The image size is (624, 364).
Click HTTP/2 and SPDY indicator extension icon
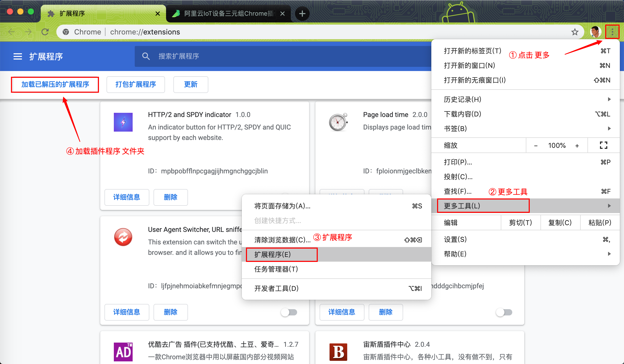123,122
